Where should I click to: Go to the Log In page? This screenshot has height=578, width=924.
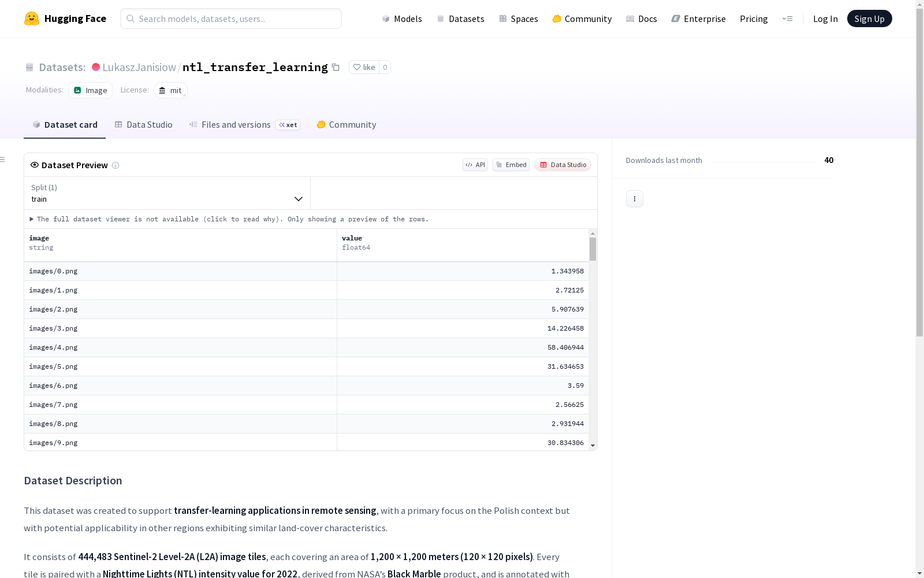pos(825,18)
